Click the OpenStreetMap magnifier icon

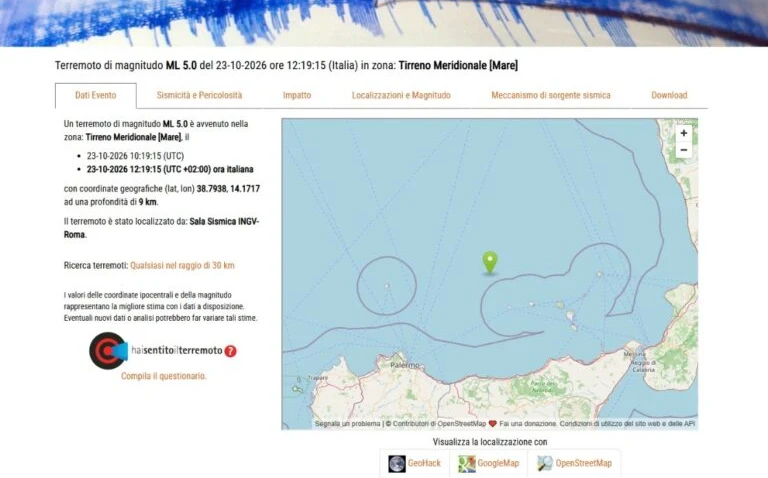tap(544, 463)
